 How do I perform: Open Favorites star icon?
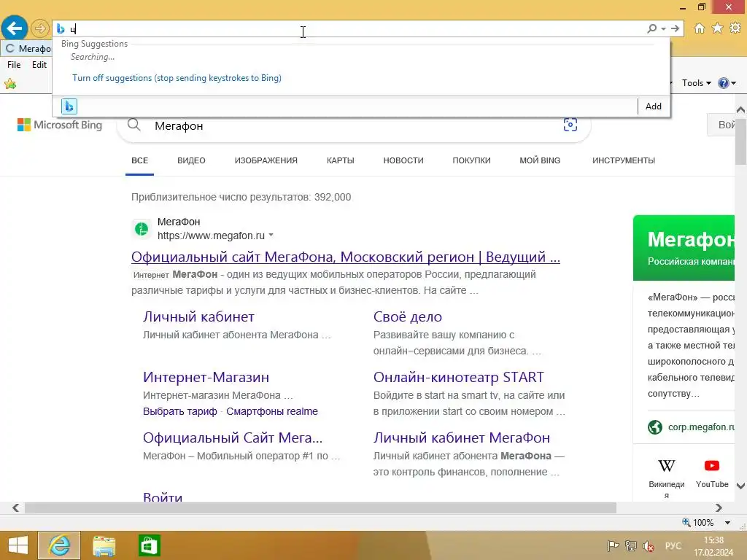tap(718, 28)
